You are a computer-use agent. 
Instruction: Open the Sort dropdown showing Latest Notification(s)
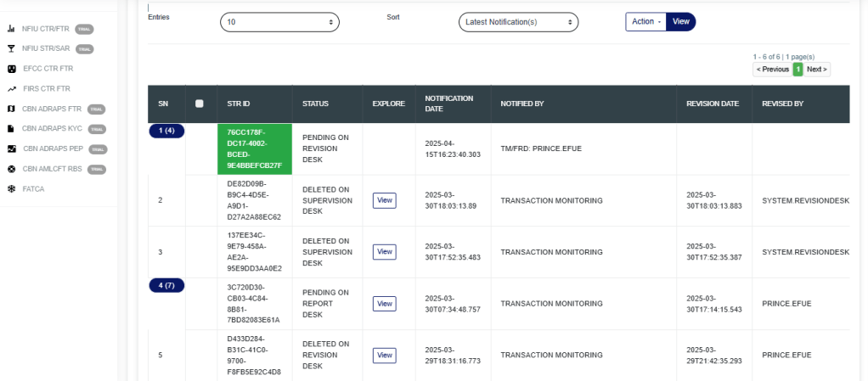coord(518,22)
